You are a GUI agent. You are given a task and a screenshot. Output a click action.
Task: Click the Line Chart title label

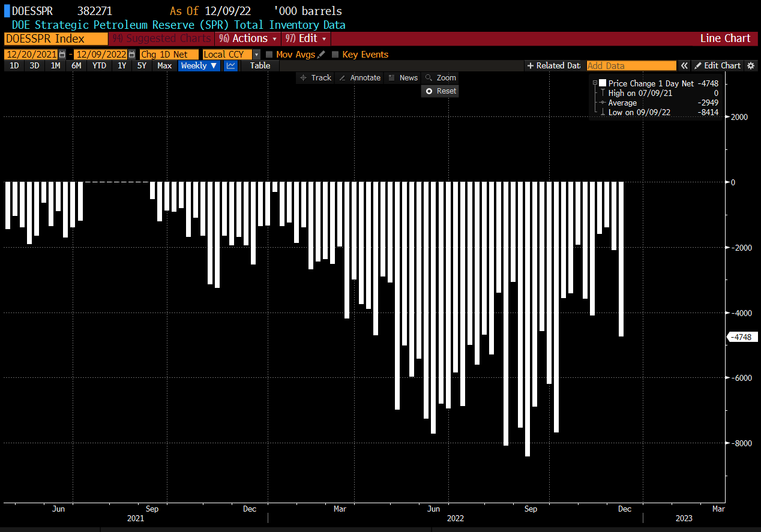(x=725, y=38)
